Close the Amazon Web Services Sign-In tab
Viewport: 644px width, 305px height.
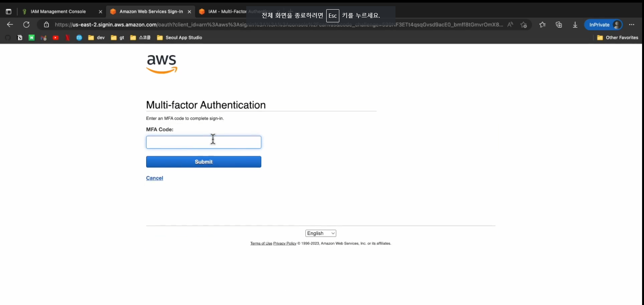[x=189, y=12]
